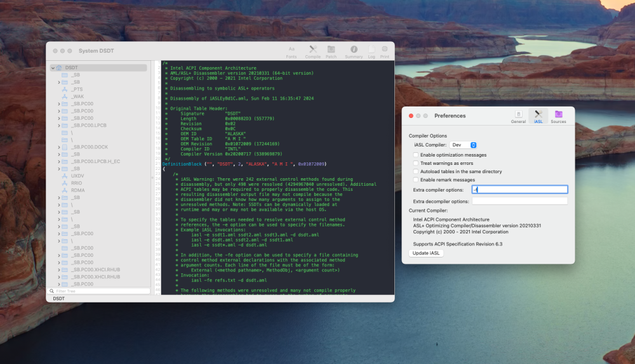Click the Filter Tree magnifier icon
Screen dimensions: 635x364
coord(51,291)
